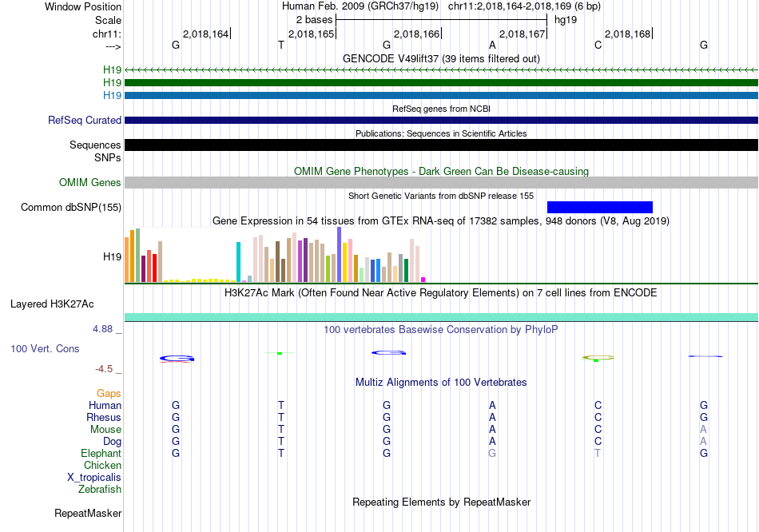Click the faded G in Elephant row
The image size is (759, 532).
(492, 453)
